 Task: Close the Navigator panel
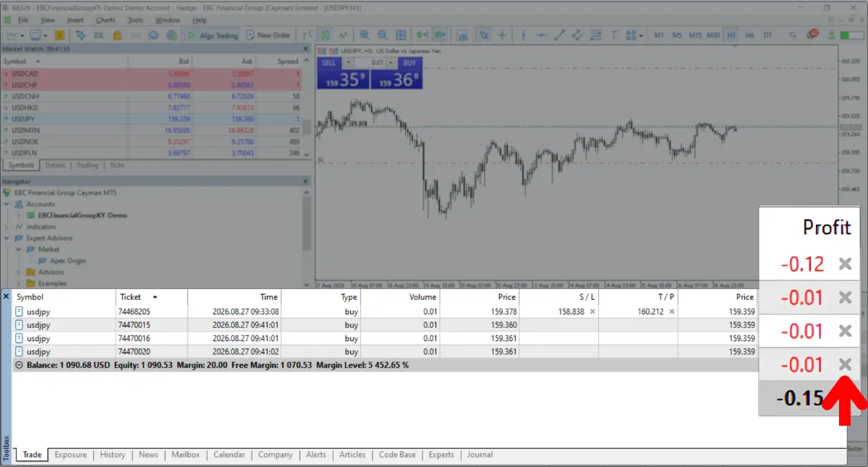point(306,182)
